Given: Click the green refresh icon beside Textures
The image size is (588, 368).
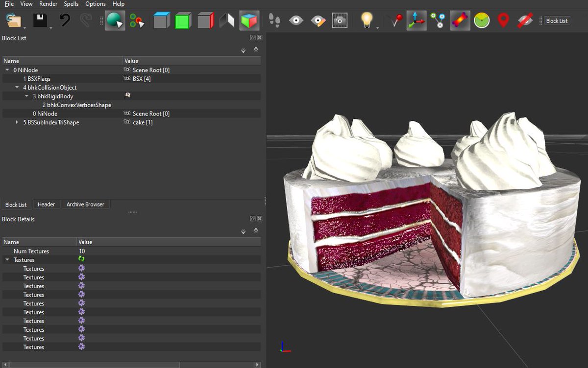Looking at the screenshot, I should pos(81,259).
